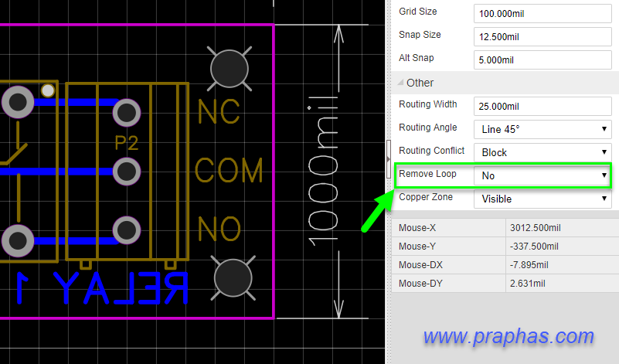
Task: Select the 1000mil dimension text
Action: click(323, 171)
